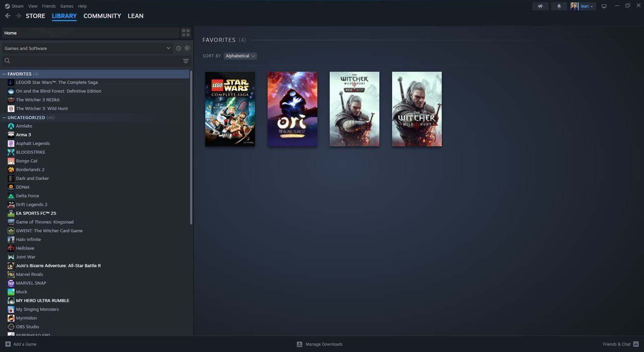Open the LEAN profile tab
644x352 pixels.
pos(135,16)
